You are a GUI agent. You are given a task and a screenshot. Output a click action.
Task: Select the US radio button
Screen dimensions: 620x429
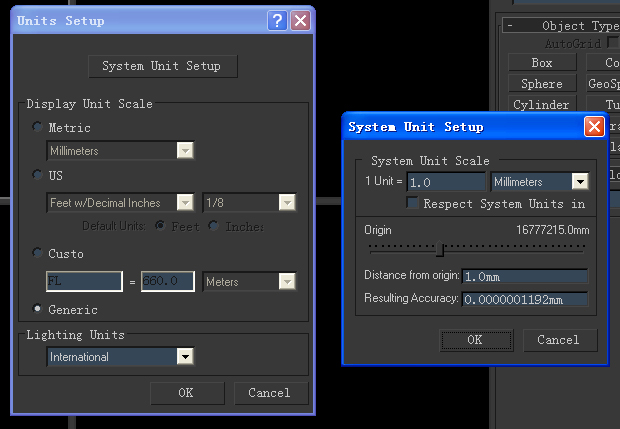point(38,174)
